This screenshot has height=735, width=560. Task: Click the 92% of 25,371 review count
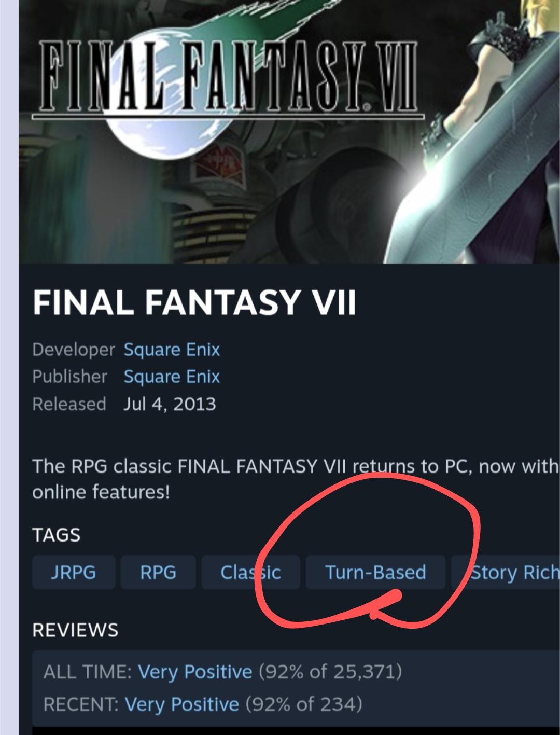[330, 672]
